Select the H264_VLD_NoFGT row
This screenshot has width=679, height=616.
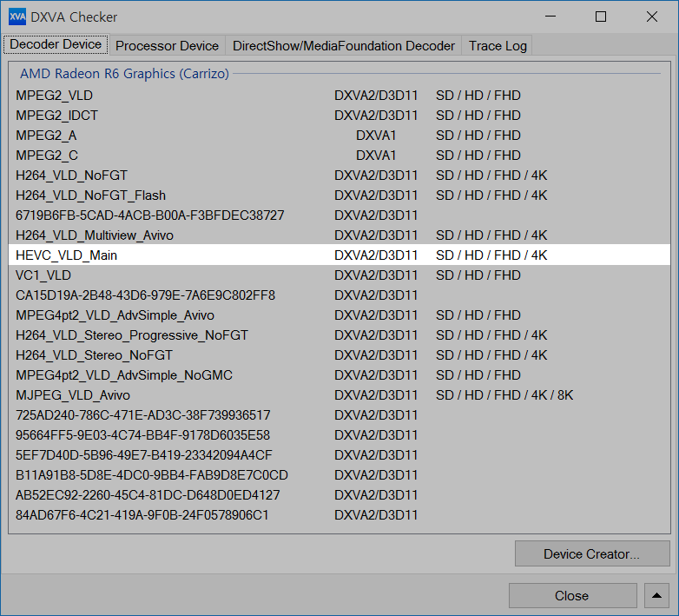(339, 175)
